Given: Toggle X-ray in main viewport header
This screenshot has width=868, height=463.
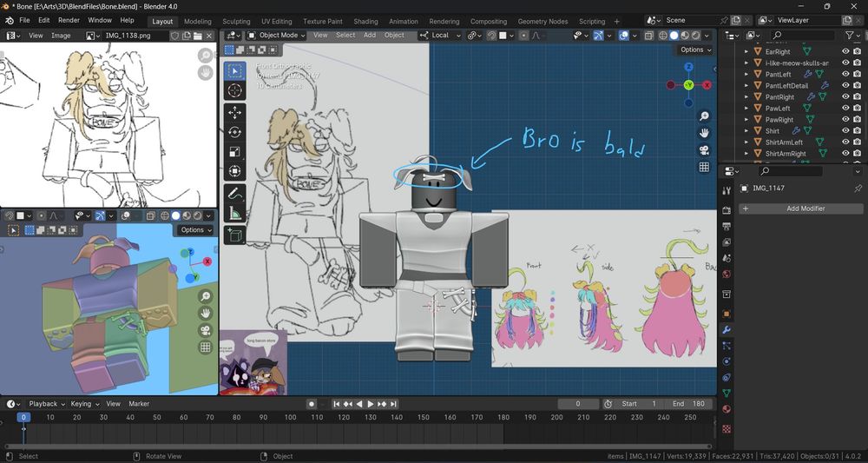Looking at the screenshot, I should (x=648, y=36).
